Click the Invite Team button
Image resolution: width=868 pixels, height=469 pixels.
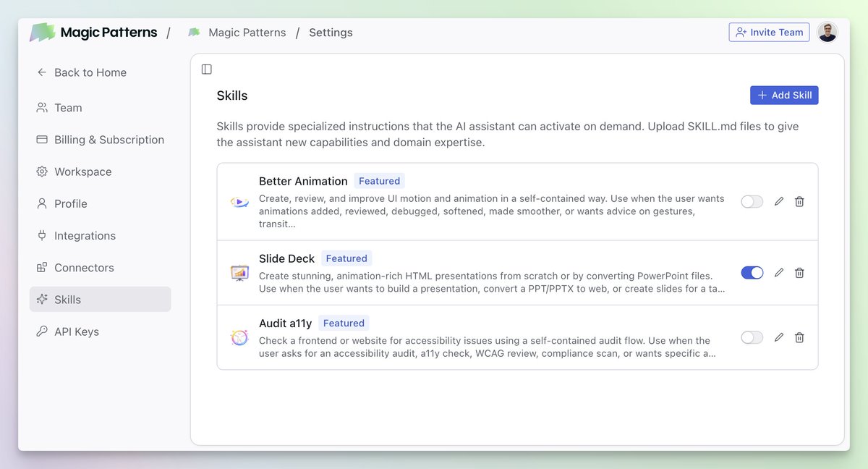pyautogui.click(x=769, y=32)
